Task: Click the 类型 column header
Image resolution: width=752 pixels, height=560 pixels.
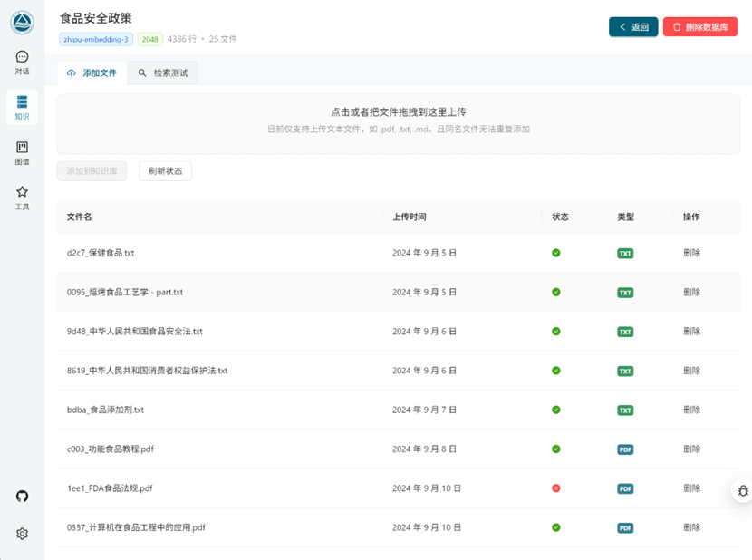Action: point(625,217)
